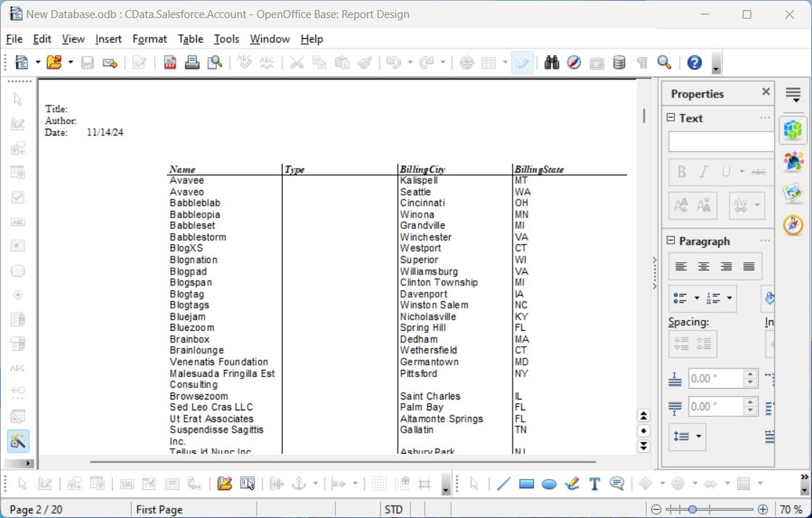Image resolution: width=812 pixels, height=518 pixels.
Task: Click the Data Sources cylinder icon
Action: (619, 63)
